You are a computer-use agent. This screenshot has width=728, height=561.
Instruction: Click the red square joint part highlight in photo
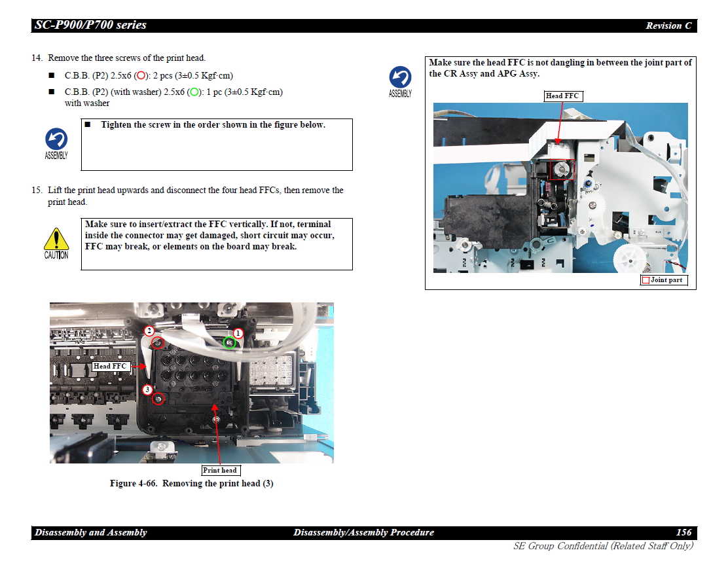pyautogui.click(x=561, y=168)
